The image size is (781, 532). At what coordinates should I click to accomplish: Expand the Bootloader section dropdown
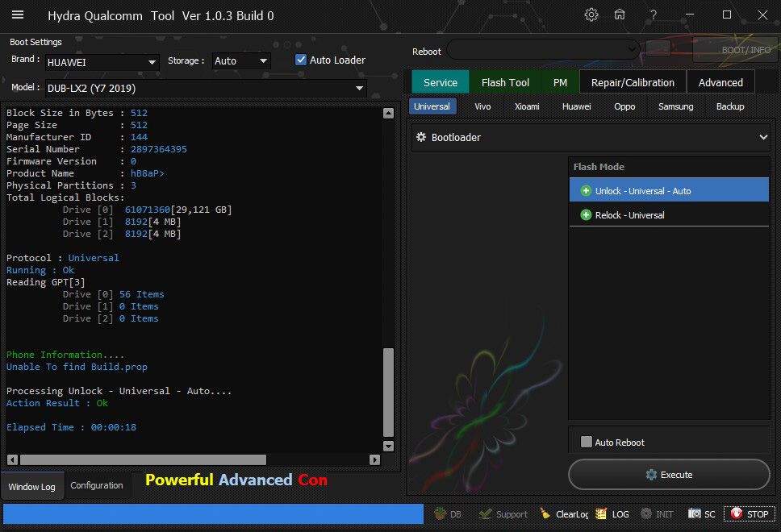pos(762,138)
